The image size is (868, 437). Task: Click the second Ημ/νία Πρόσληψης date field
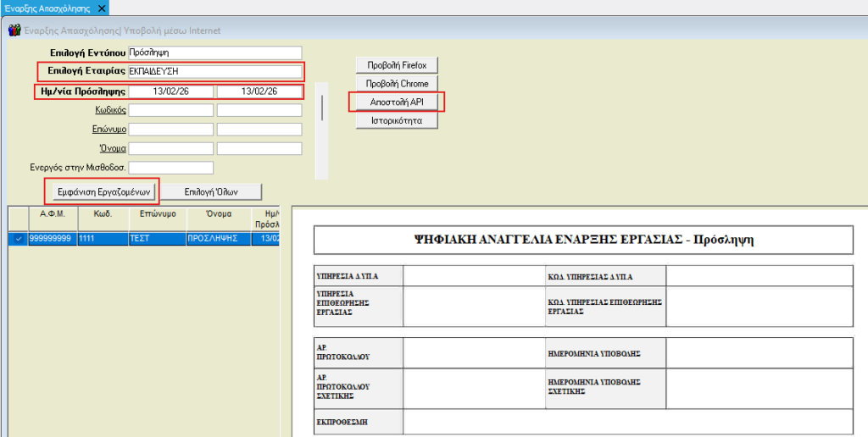pyautogui.click(x=259, y=91)
